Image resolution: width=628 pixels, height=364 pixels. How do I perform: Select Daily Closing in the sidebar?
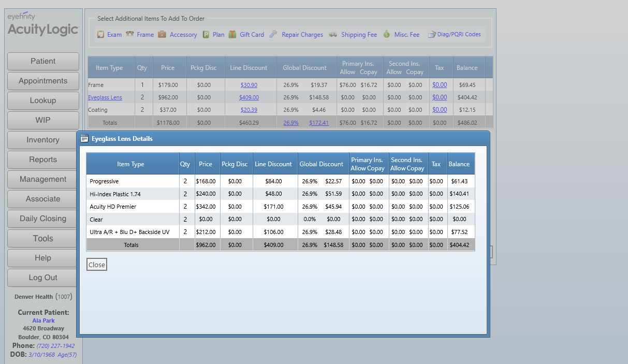43,219
